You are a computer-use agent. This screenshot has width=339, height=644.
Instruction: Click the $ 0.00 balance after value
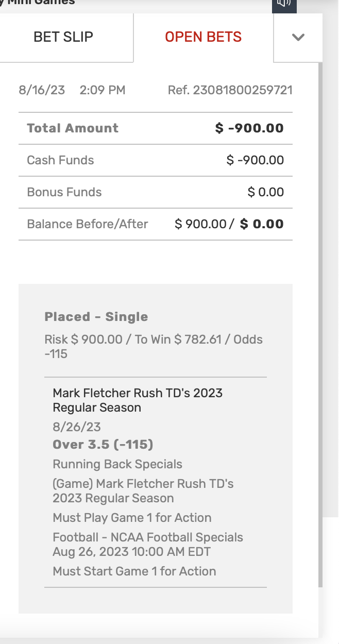tap(262, 224)
